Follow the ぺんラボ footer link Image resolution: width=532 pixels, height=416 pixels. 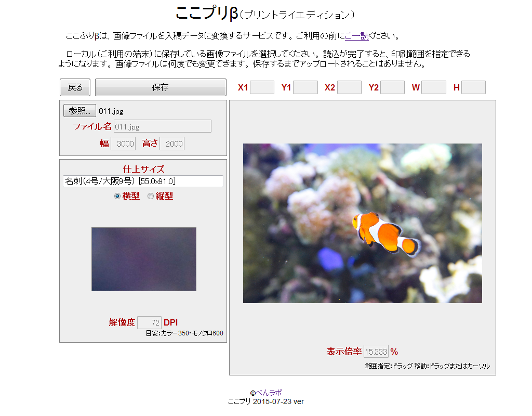coord(269,393)
